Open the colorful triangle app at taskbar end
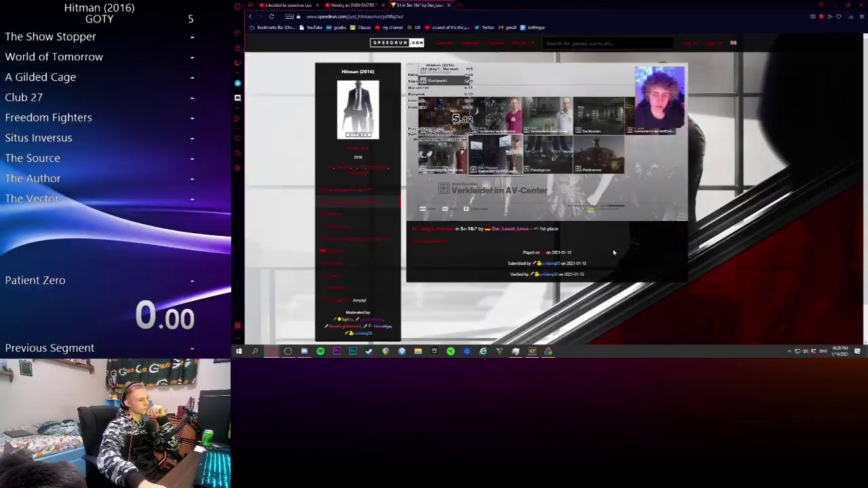 [548, 351]
